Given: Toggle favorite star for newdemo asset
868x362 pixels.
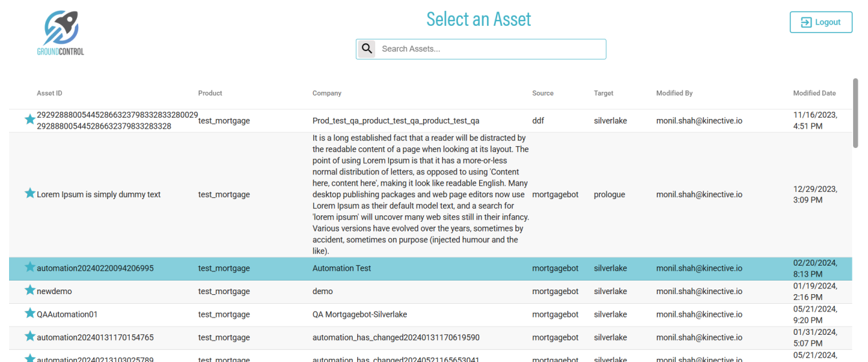Looking at the screenshot, I should point(30,290).
